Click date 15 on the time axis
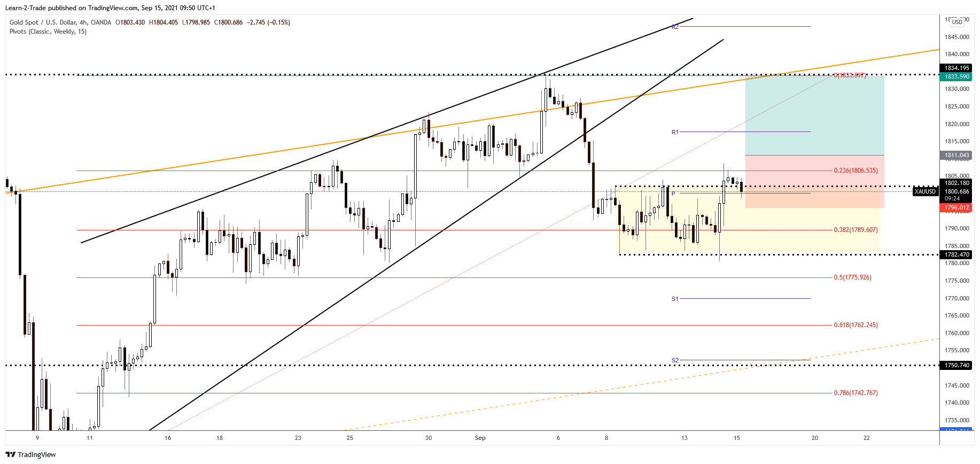Image resolution: width=980 pixels, height=464 pixels. coord(736,438)
